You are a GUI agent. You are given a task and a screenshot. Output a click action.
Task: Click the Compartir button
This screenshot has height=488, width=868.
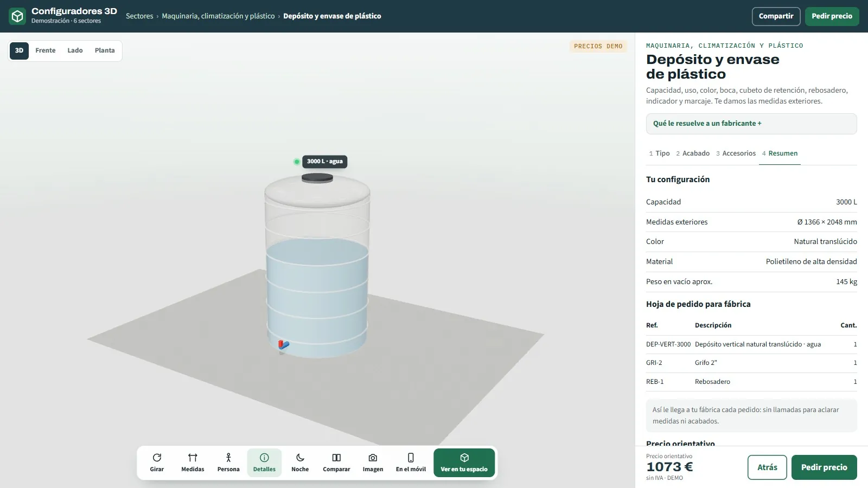click(776, 16)
